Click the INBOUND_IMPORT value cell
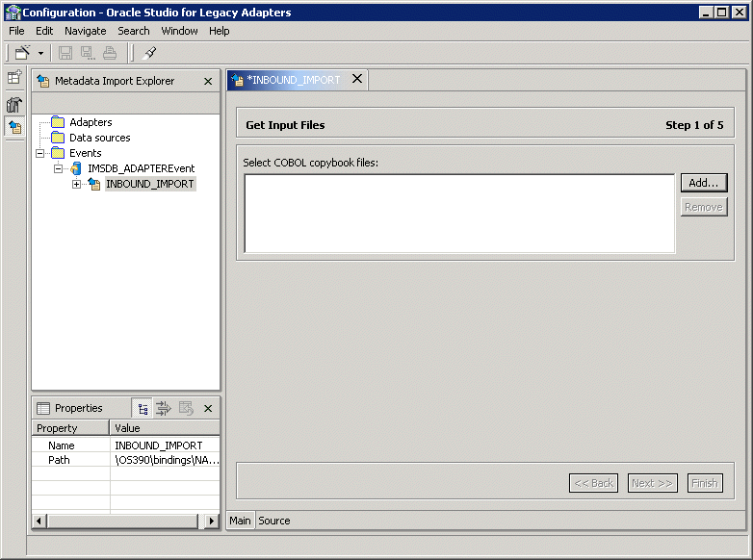The height and width of the screenshot is (560, 753). pyautogui.click(x=165, y=445)
